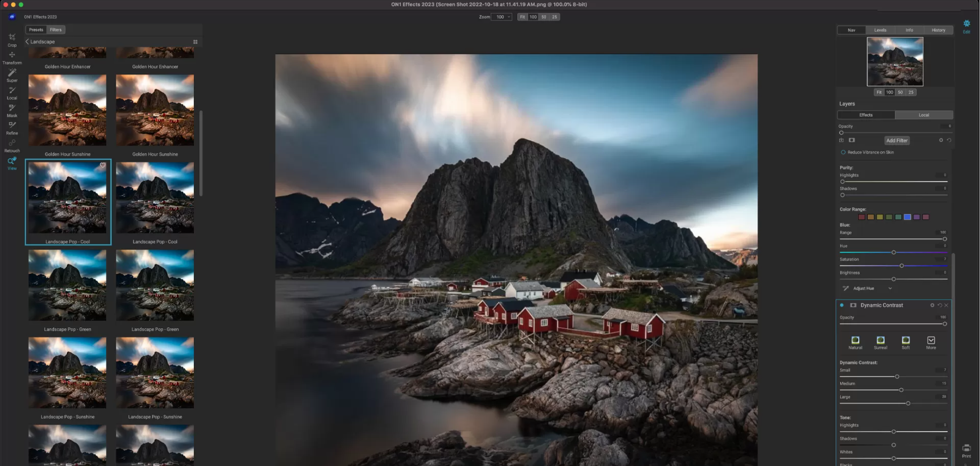
Task: Select the Super Select tool
Action: pos(12,75)
